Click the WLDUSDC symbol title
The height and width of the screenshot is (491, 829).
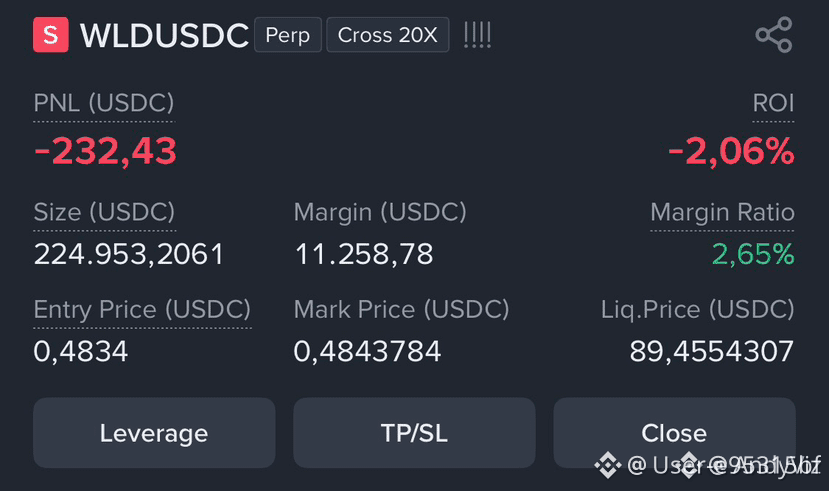(x=164, y=35)
